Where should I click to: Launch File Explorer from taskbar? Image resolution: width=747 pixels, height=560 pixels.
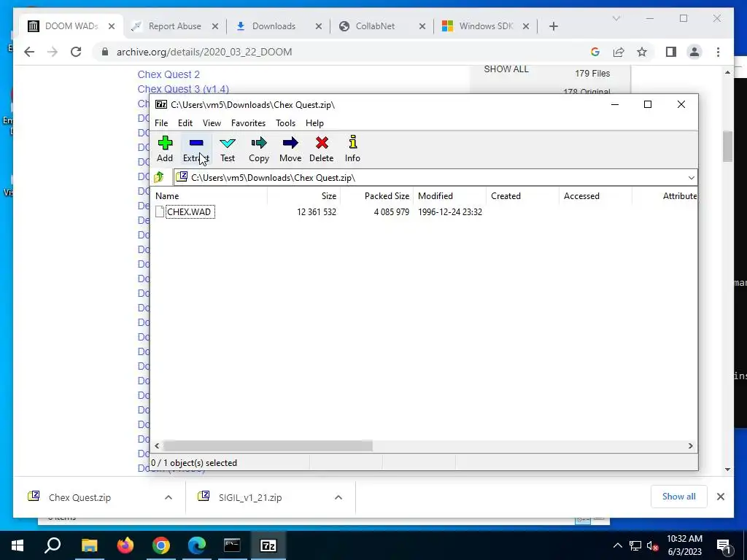89,545
